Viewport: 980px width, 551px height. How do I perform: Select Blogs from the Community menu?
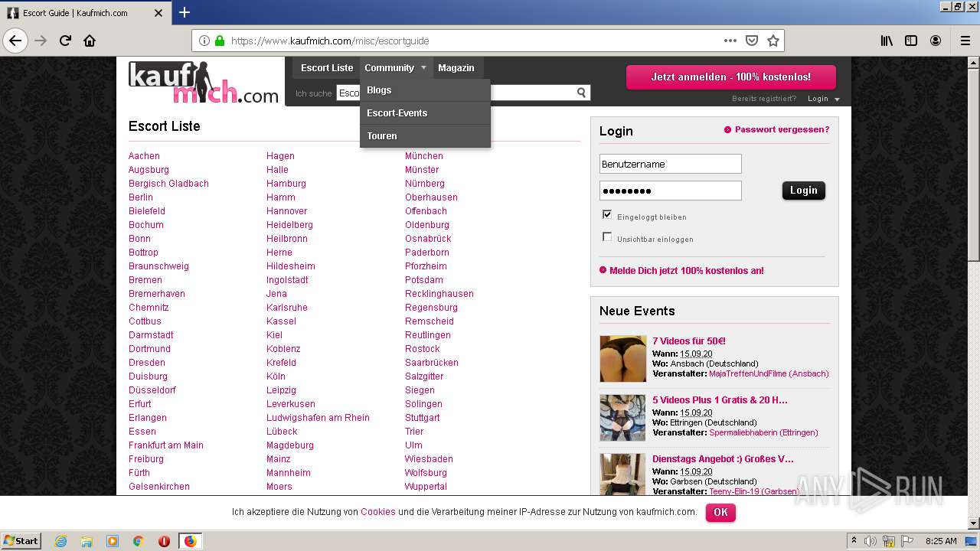pyautogui.click(x=425, y=90)
